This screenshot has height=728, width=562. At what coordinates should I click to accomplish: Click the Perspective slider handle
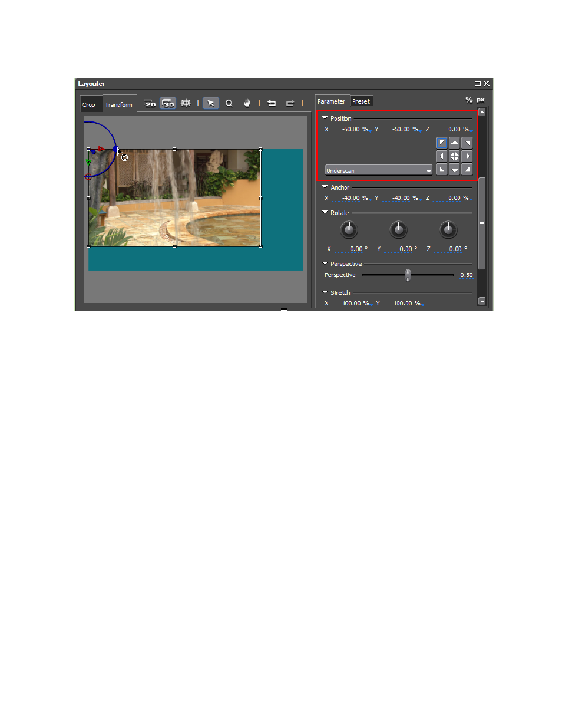408,275
